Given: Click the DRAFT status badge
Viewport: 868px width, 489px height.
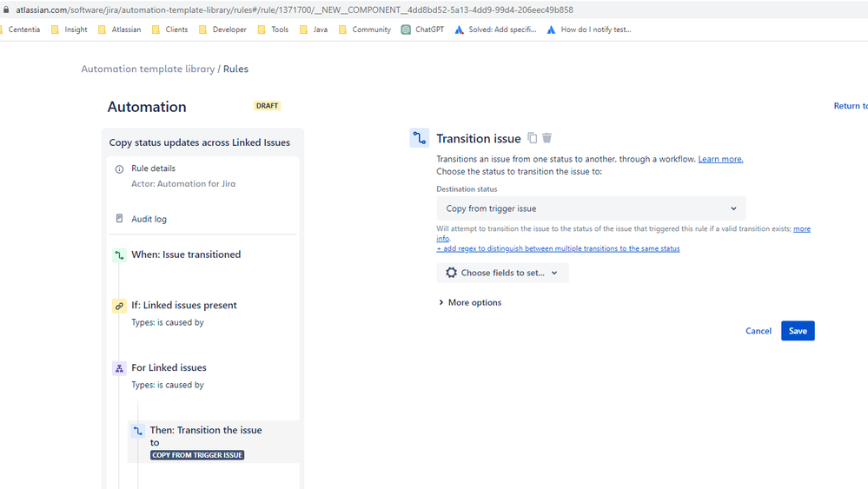Looking at the screenshot, I should click(x=267, y=106).
